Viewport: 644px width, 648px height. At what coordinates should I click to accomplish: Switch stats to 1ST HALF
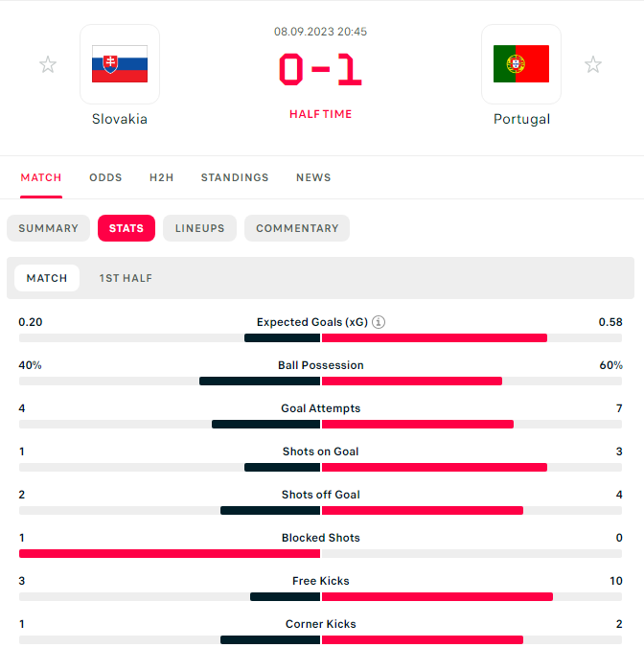[x=126, y=278]
